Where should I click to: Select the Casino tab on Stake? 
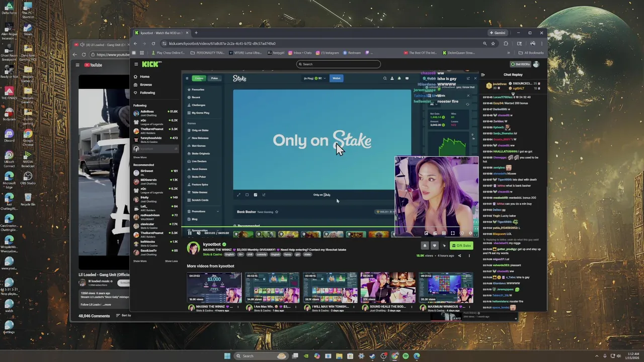pyautogui.click(x=199, y=78)
